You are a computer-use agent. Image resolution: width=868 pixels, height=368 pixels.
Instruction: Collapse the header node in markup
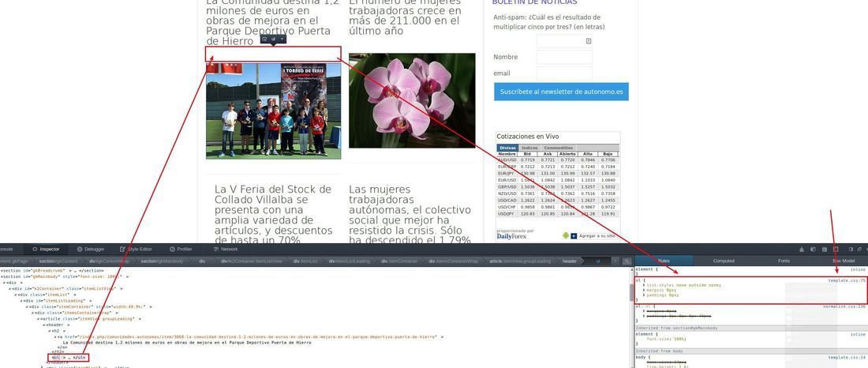43,325
